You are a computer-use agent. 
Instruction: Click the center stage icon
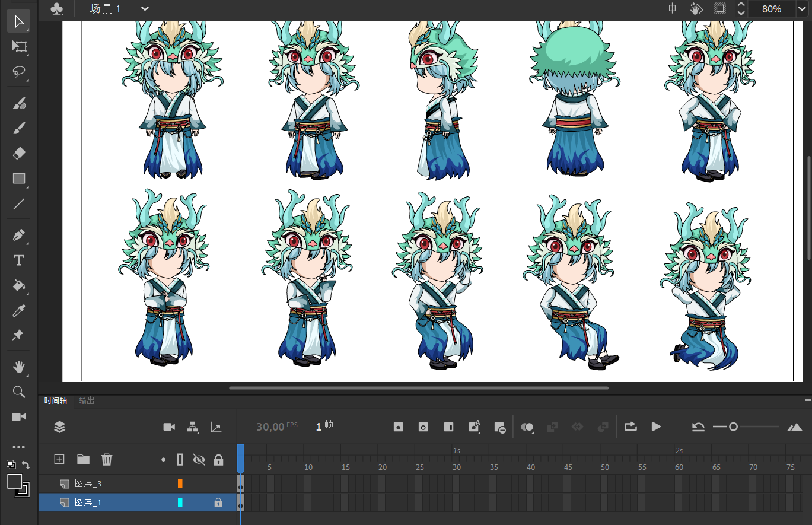[x=672, y=8]
